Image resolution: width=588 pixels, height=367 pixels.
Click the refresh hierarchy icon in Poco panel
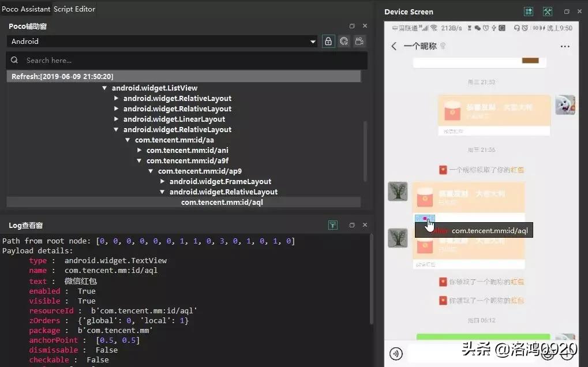pyautogui.click(x=344, y=41)
